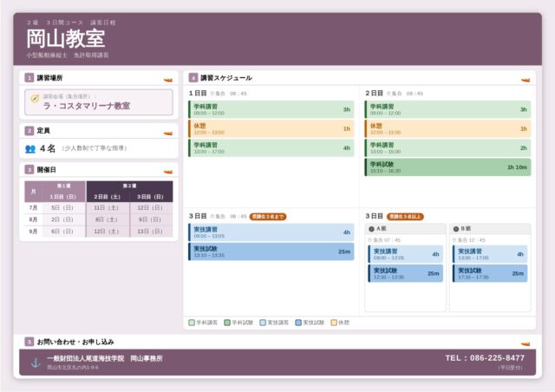Click 岡山教室 page title
This screenshot has width=555, height=392.
pos(66,38)
